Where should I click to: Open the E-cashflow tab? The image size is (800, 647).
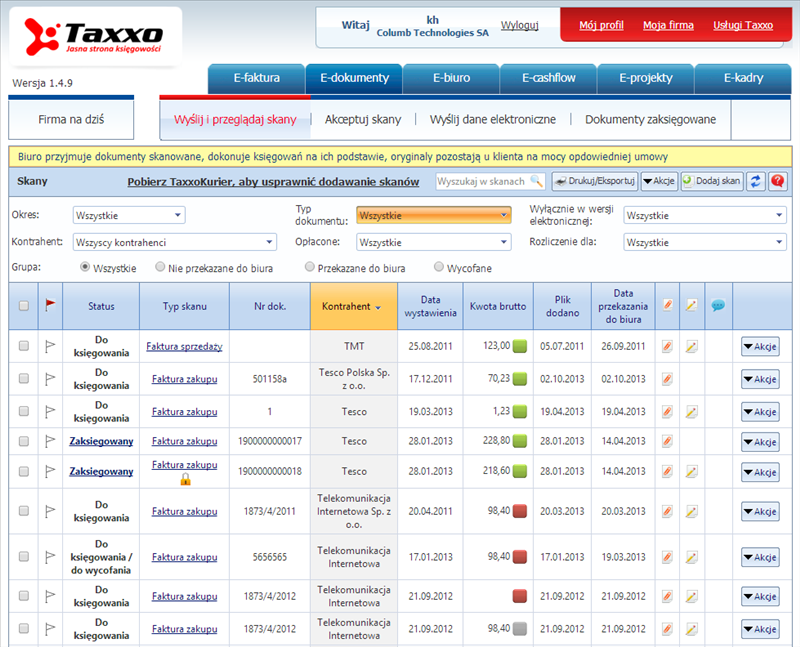coord(548,78)
